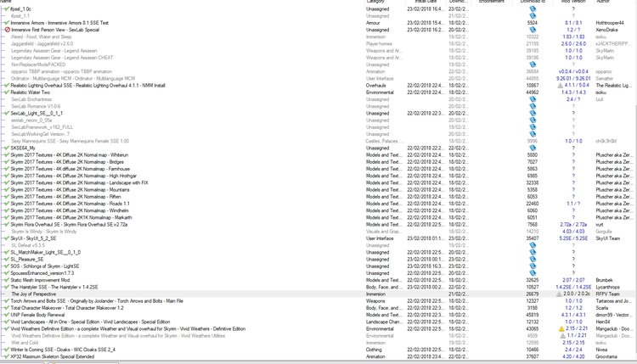637x364 pixels.
Task: Select the Wet and Cold mod row
Action: click(x=25, y=343)
